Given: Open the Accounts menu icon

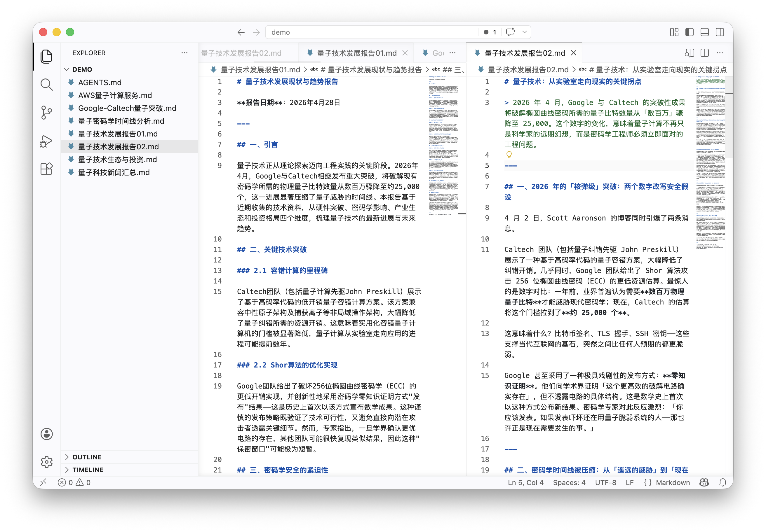Looking at the screenshot, I should pos(46,434).
